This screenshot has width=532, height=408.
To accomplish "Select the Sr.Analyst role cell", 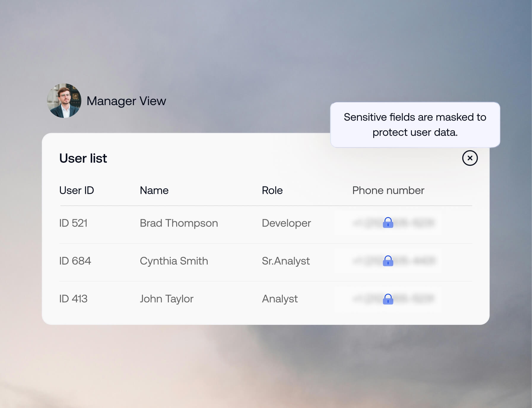I will coord(286,261).
